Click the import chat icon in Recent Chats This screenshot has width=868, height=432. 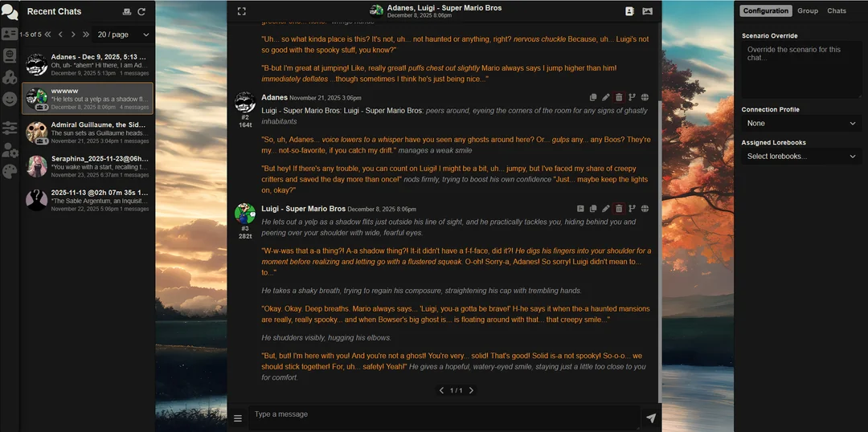(127, 11)
